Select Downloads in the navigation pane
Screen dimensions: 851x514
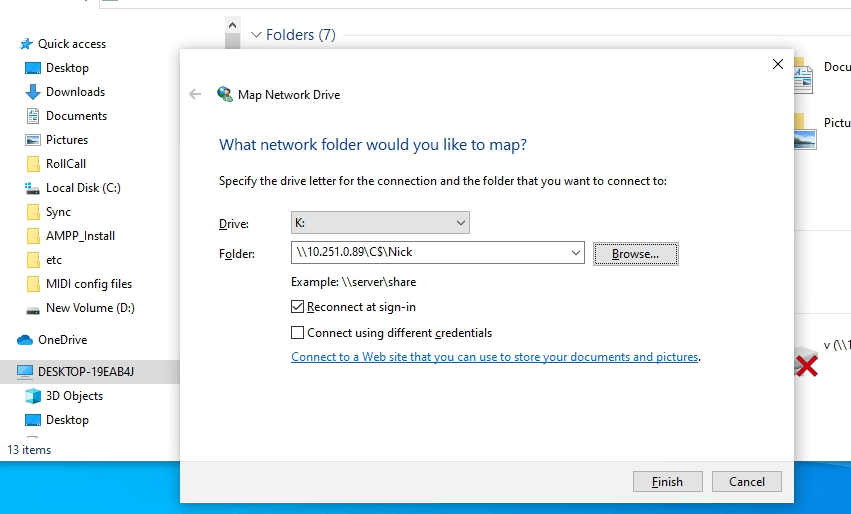click(x=75, y=92)
